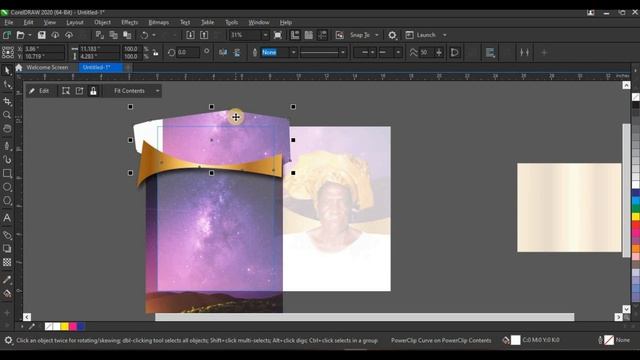Open the end arrowhead dropdown
Image resolution: width=640 pixels, height=360 pixels.
(398, 52)
